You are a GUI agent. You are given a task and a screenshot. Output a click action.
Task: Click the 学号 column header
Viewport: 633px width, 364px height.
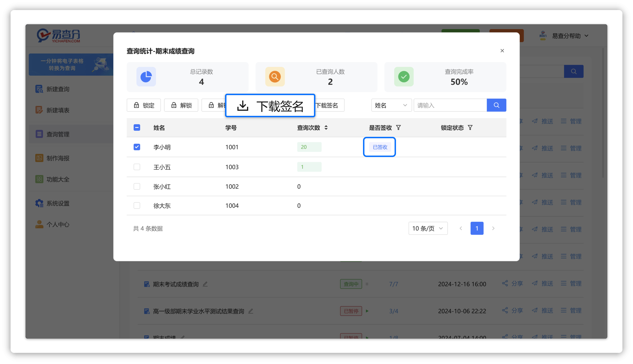(231, 128)
